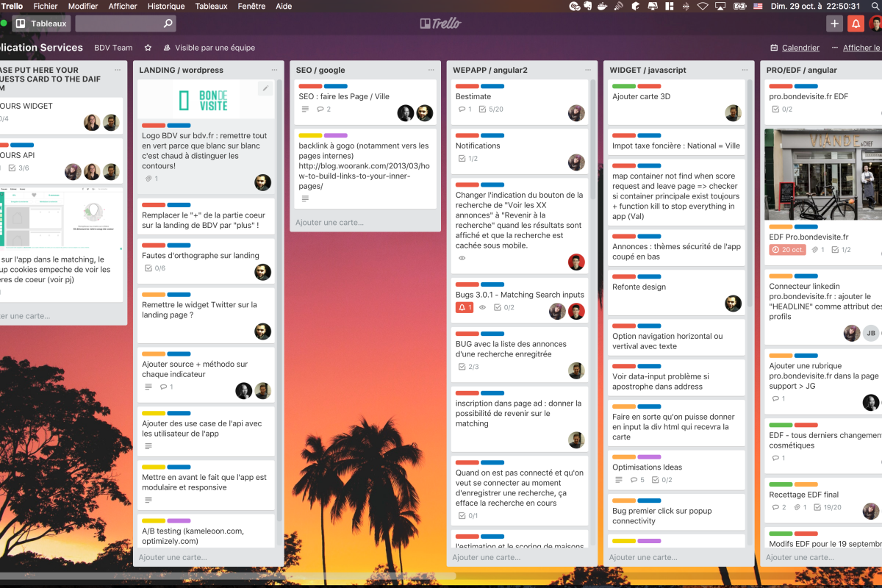882x588 pixels.
Task: Add a card in WEPAPP list
Action: click(487, 557)
